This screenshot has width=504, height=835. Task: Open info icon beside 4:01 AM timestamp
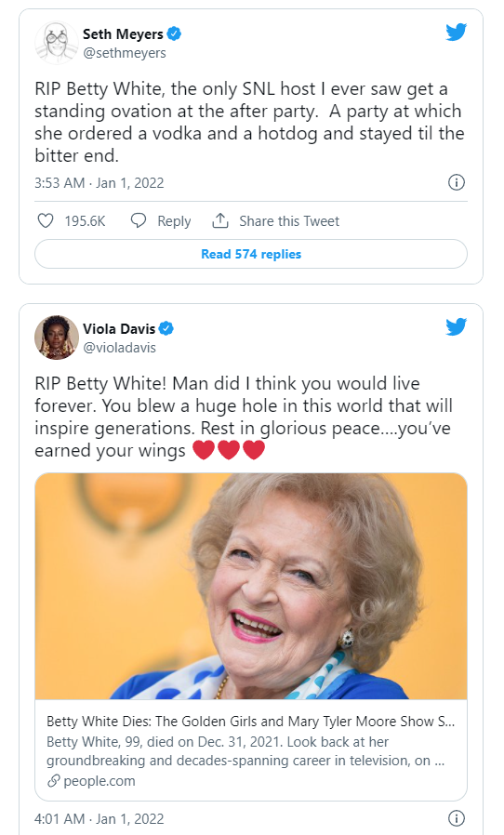click(456, 818)
